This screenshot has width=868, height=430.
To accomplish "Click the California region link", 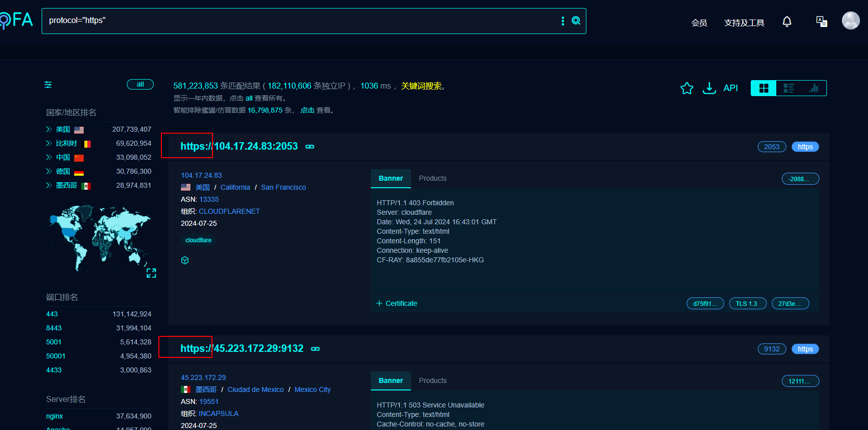I will tap(235, 187).
